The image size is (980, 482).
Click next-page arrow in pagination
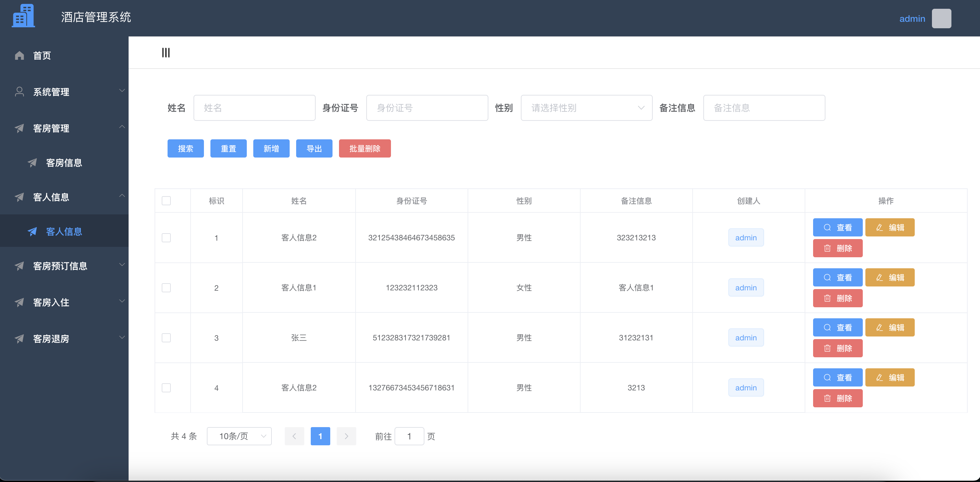(x=346, y=436)
